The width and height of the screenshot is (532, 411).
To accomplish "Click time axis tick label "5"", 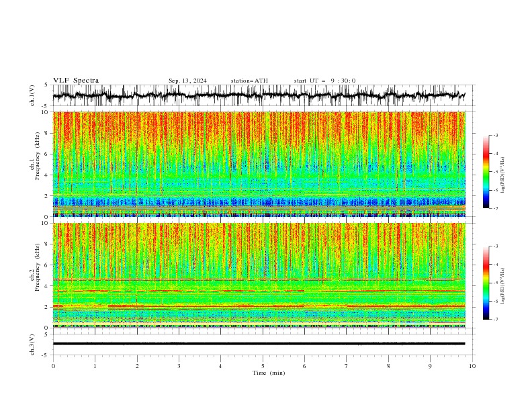I will pyautogui.click(x=263, y=366).
